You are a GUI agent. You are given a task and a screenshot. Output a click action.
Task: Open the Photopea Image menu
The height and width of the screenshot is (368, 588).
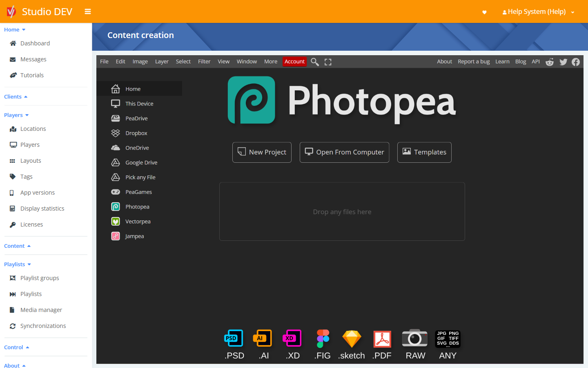[x=140, y=61]
